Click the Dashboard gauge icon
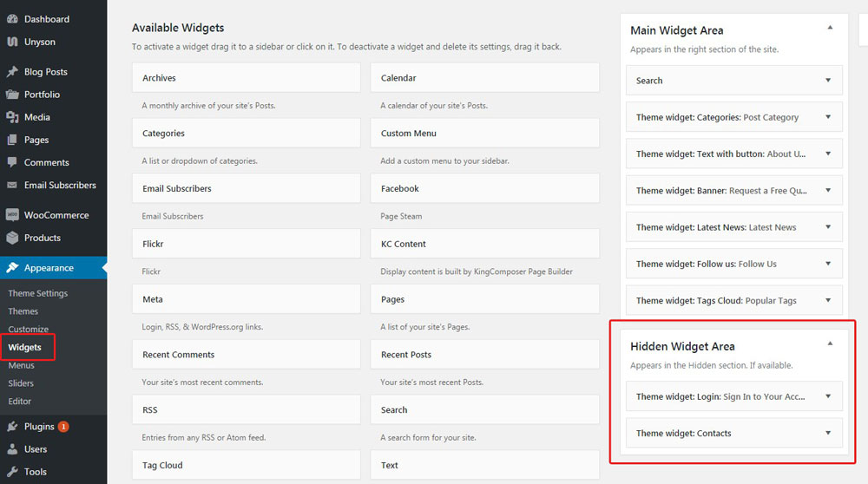868x484 pixels. [12, 19]
